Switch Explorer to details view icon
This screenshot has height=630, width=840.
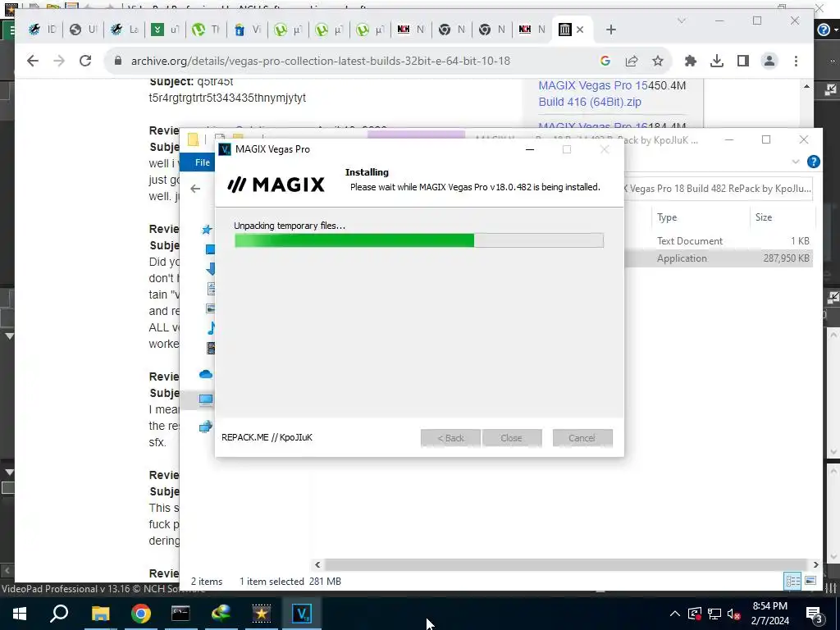(x=792, y=581)
